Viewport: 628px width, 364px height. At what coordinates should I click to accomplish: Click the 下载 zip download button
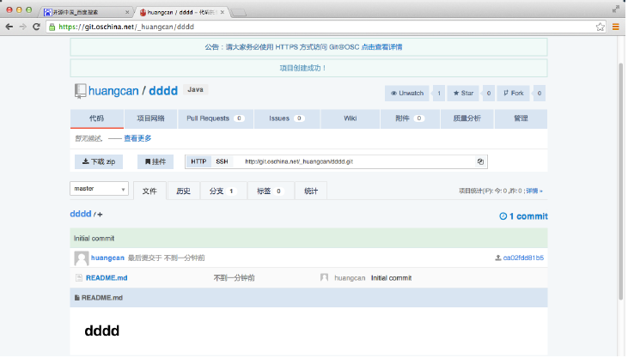(99, 161)
